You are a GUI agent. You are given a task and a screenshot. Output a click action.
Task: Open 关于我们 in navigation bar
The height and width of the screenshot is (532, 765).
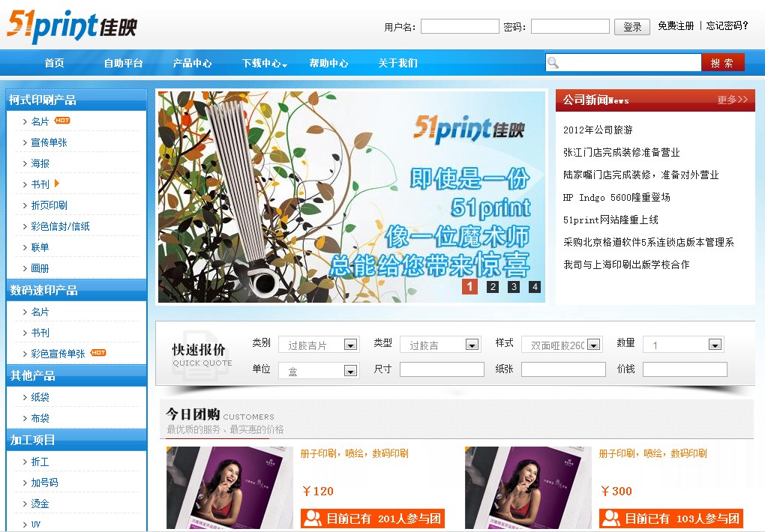pos(397,63)
